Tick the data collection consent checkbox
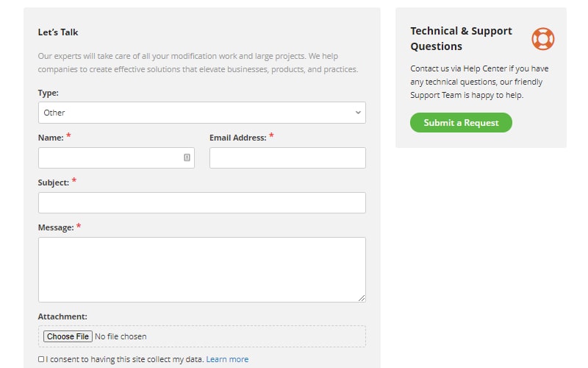 tap(41, 359)
